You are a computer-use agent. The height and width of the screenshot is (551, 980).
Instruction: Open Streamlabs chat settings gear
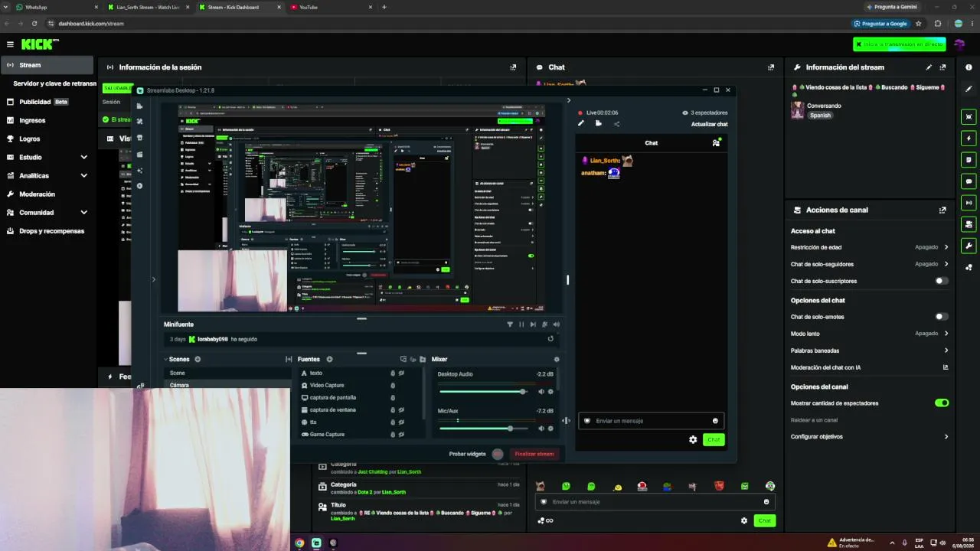(693, 439)
